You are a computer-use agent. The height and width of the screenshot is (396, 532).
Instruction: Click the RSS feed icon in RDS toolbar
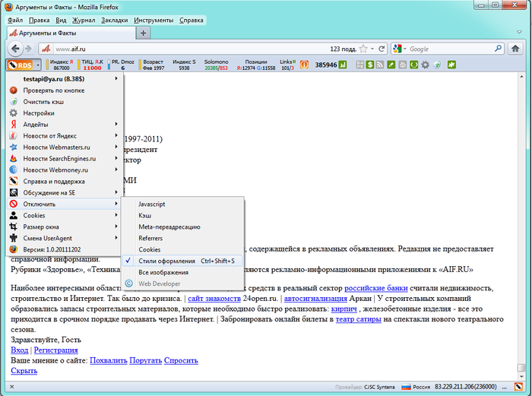(x=380, y=65)
